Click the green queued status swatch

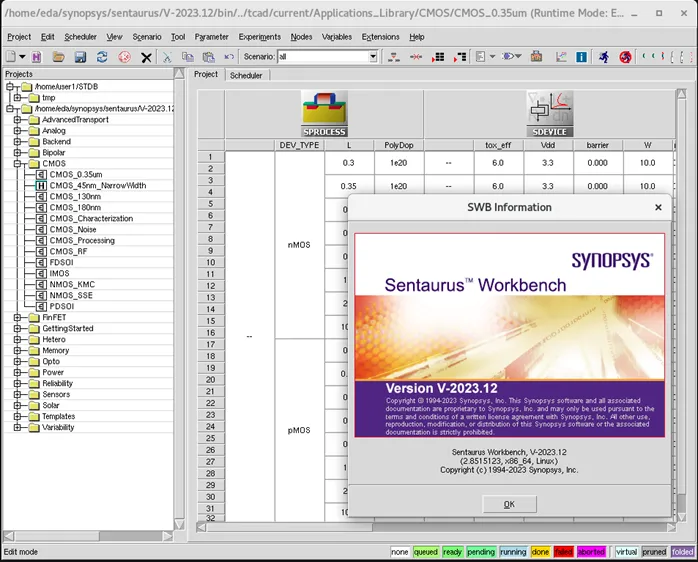[x=425, y=552]
